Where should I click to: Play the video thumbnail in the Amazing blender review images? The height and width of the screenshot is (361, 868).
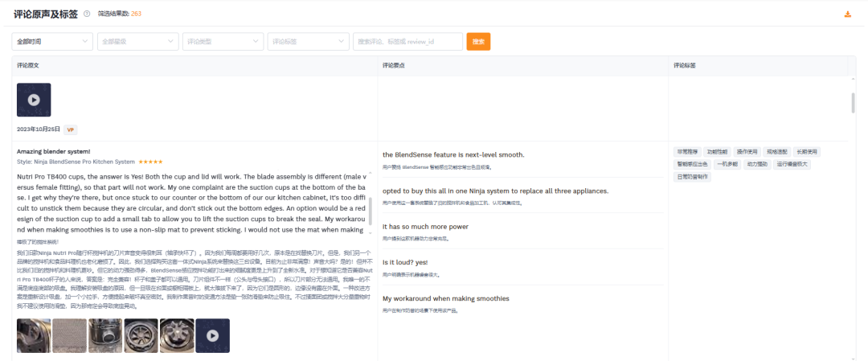212,335
